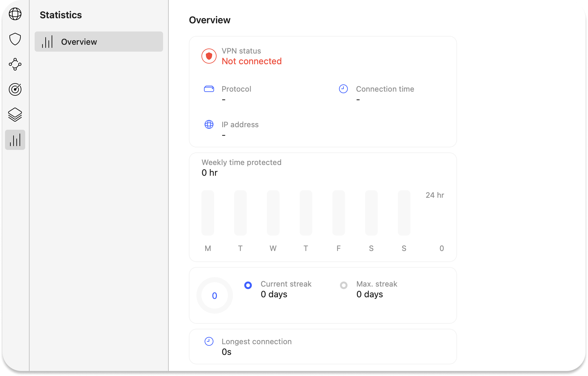
Task: Select the shield icon in sidebar
Action: [x=15, y=39]
